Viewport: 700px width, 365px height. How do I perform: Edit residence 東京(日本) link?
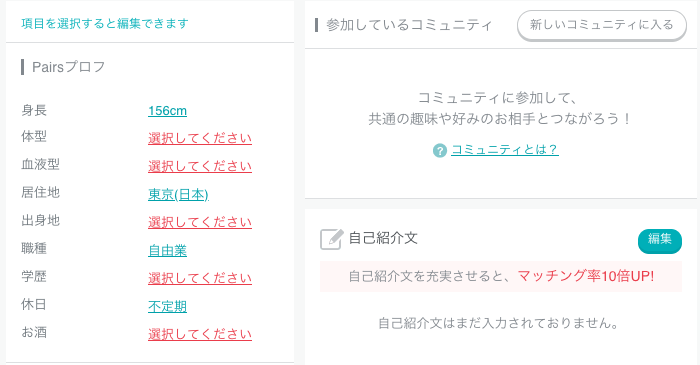179,194
